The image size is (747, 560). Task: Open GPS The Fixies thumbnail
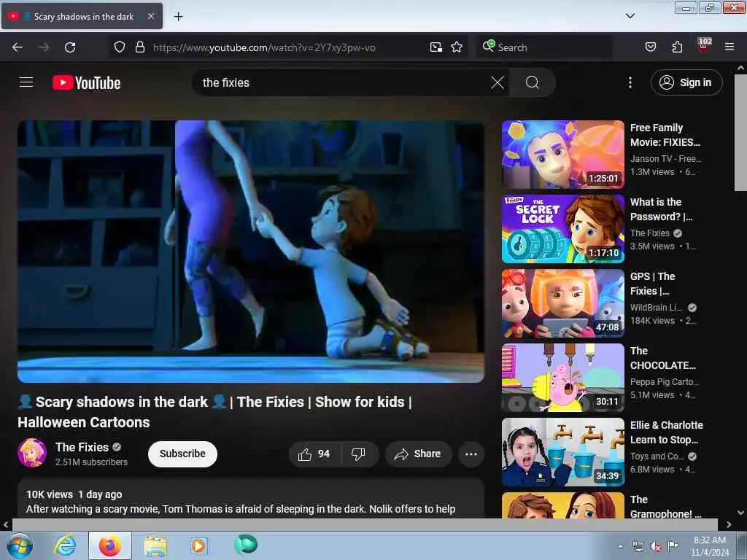(x=562, y=303)
